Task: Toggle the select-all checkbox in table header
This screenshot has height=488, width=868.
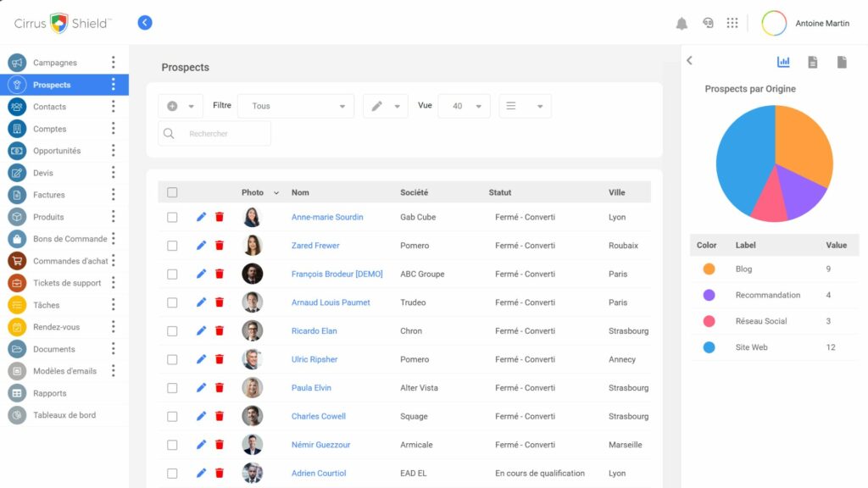Action: click(x=172, y=192)
